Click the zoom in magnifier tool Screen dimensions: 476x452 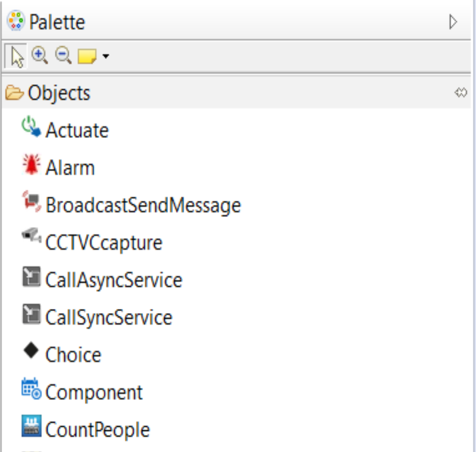click(40, 56)
